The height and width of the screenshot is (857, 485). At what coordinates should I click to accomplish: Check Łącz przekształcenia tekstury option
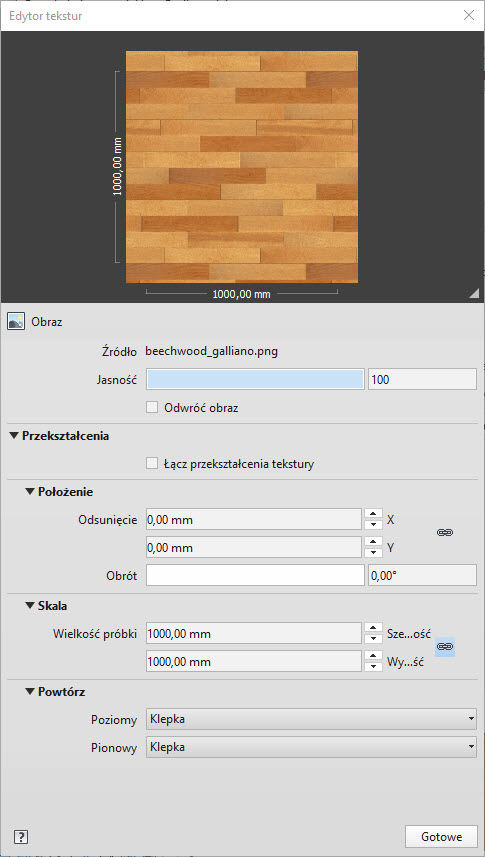[x=152, y=464]
